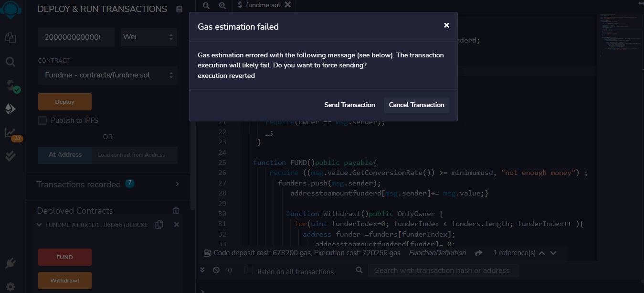Click the 'funders.push(msg.sender)' code line
644x293 pixels.
(x=329, y=183)
